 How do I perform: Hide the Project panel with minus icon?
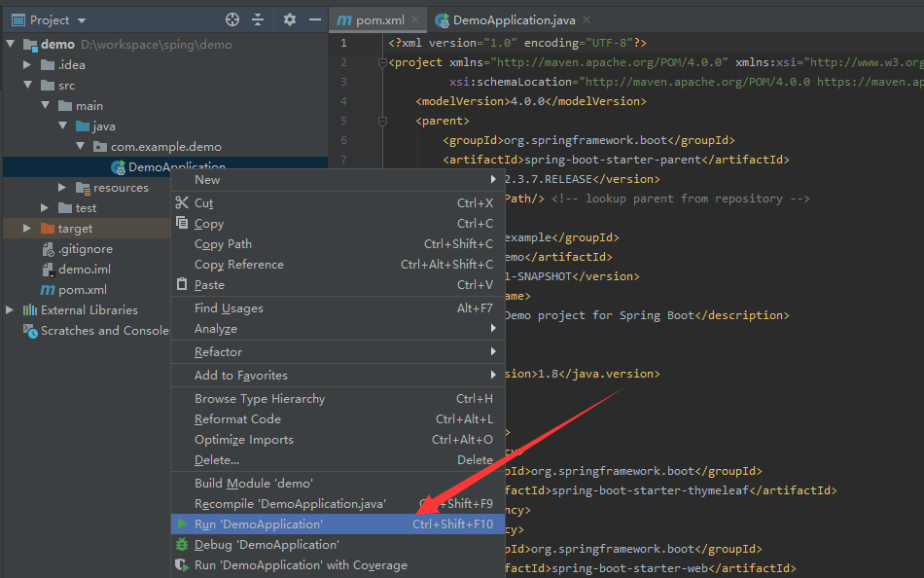pos(315,19)
